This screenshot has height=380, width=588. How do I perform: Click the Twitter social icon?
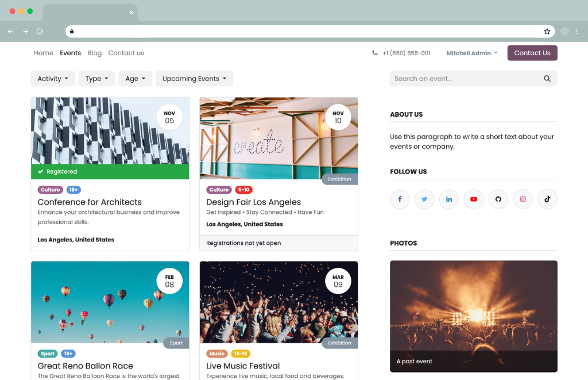(x=424, y=199)
